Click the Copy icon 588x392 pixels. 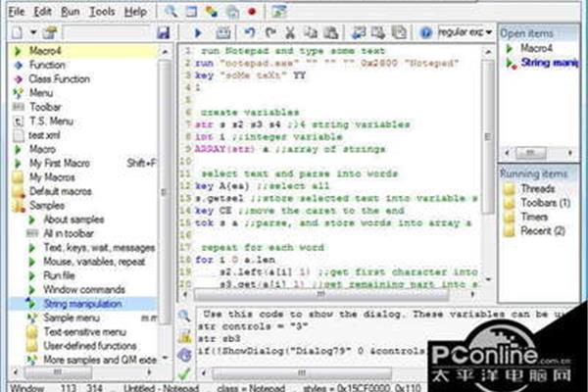310,32
